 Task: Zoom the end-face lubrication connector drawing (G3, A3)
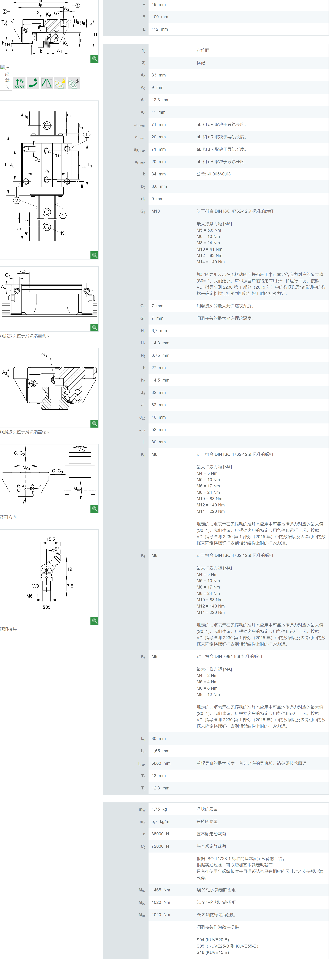point(94,423)
